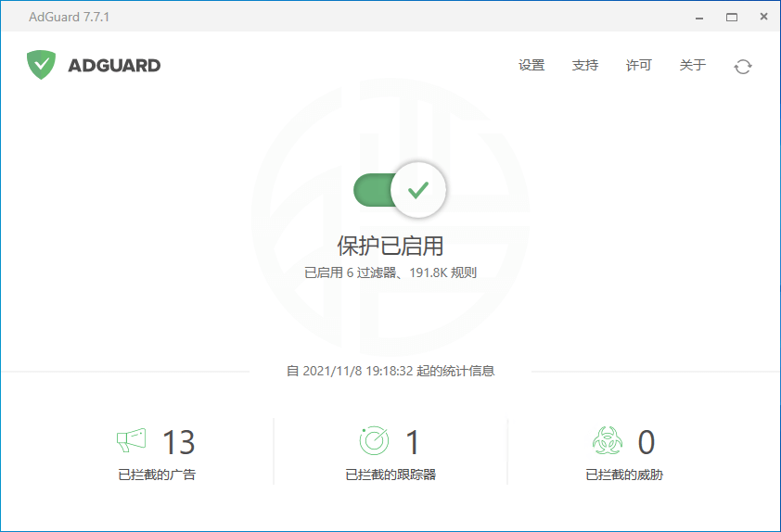The image size is (781, 532).
Task: Open the 许可 page
Action: pyautogui.click(x=639, y=65)
